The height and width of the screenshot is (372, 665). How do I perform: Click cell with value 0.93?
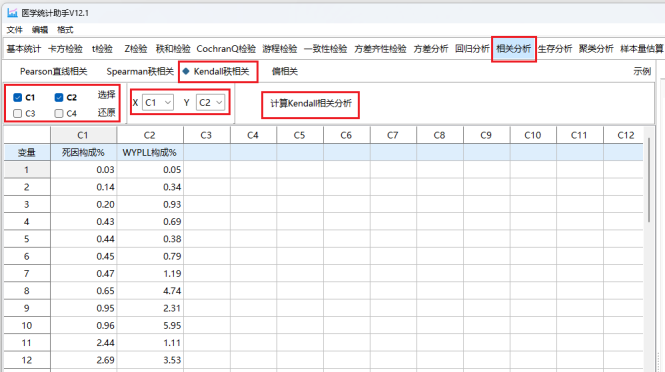(150, 204)
